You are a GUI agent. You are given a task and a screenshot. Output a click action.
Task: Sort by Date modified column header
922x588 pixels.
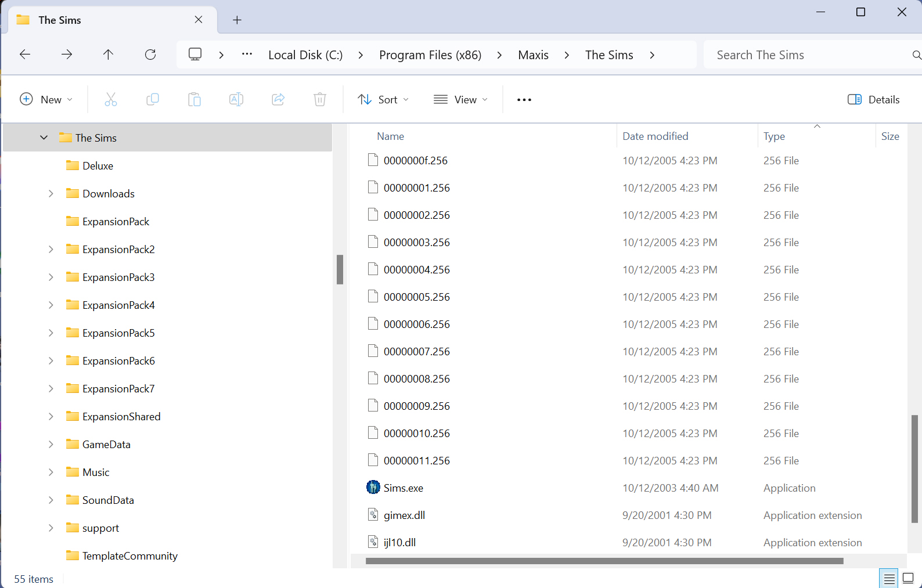(x=656, y=136)
